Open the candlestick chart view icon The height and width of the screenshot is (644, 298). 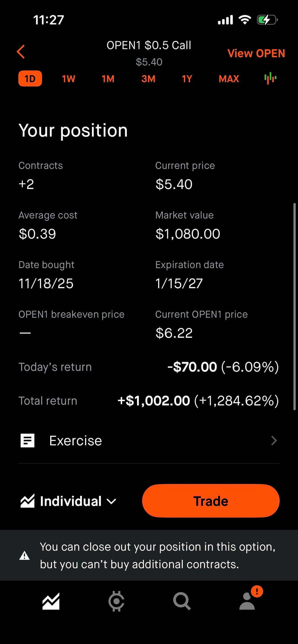click(x=270, y=79)
